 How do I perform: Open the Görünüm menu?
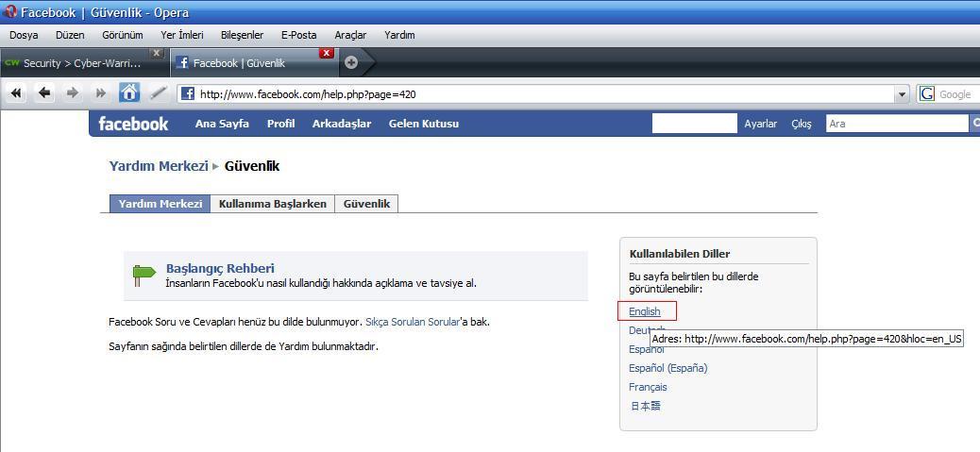(125, 35)
